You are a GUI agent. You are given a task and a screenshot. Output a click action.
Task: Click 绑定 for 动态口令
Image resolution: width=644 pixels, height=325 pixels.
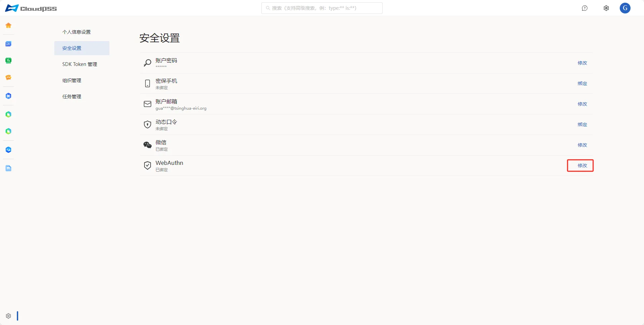click(x=582, y=124)
